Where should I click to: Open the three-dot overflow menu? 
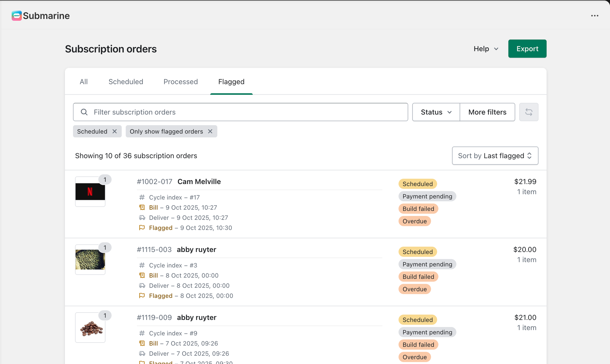(595, 16)
